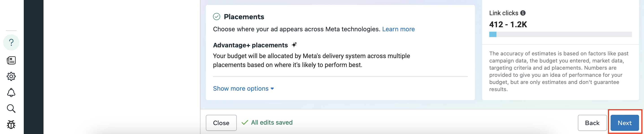Image resolution: width=644 pixels, height=134 pixels.
Task: Click the green Placements checkmark icon
Action: click(217, 17)
